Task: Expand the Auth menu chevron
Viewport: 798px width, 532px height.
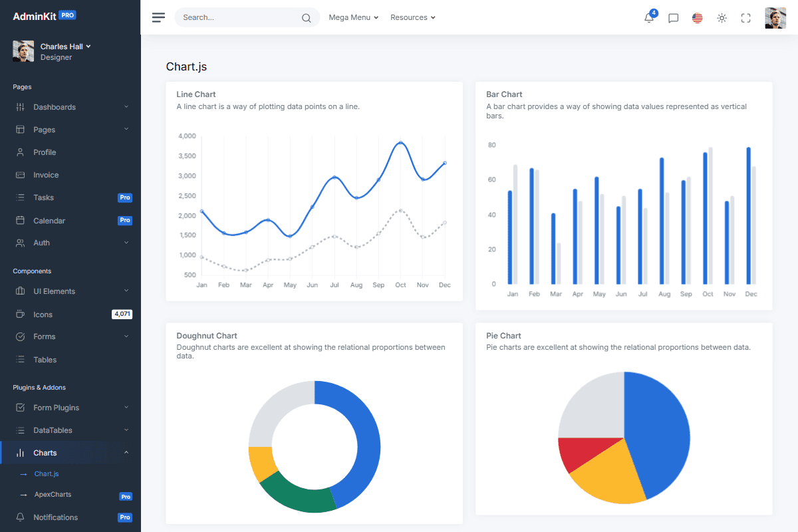Action: (x=126, y=243)
